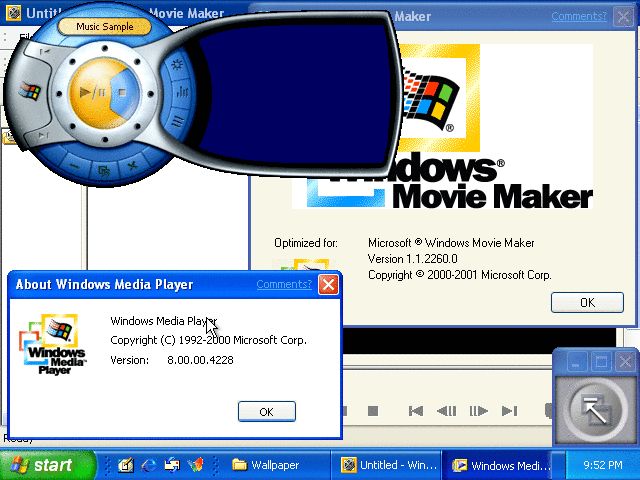The height and width of the screenshot is (480, 640).
Task: Click the Microsoft ® Windows Movie Maker text line
Action: 451,243
